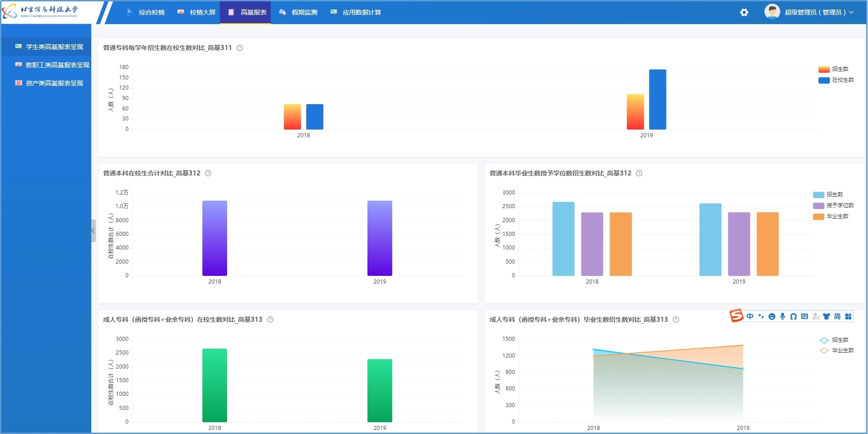Image resolution: width=868 pixels, height=434 pixels.
Task: Go to the 假期监测 tab
Action: [298, 12]
